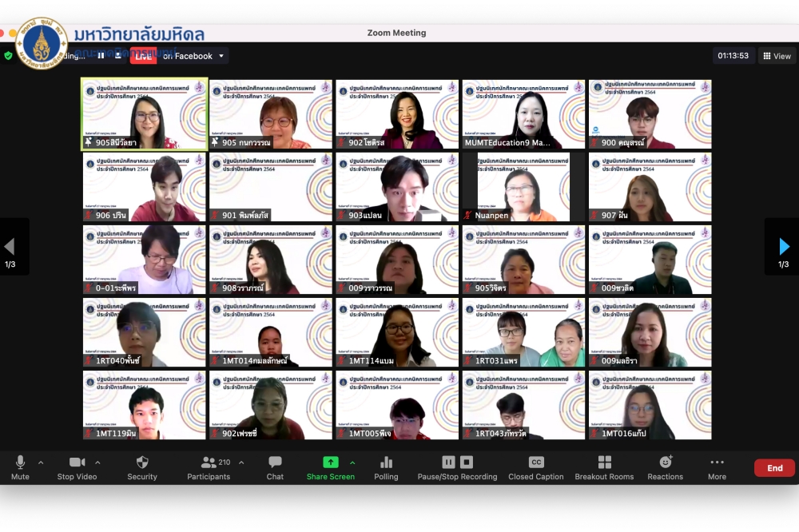
Task: Open the Reactions menu
Action: pyautogui.click(x=665, y=463)
